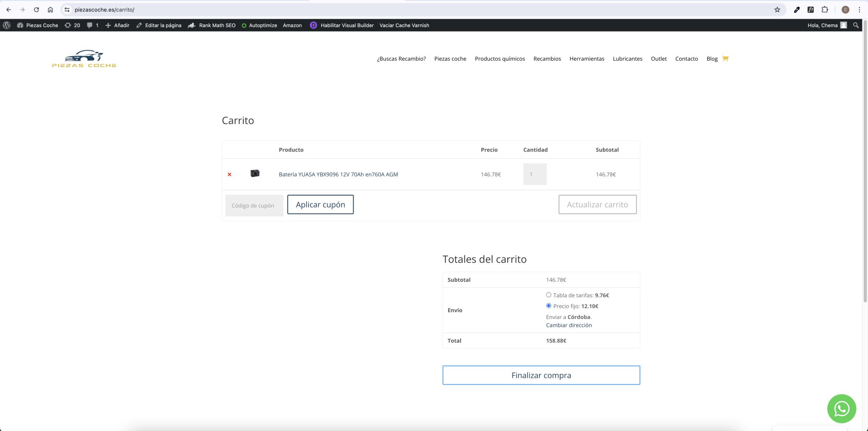This screenshot has width=868, height=431.
Task: Open the Extensions puzzle icon
Action: [x=825, y=10]
